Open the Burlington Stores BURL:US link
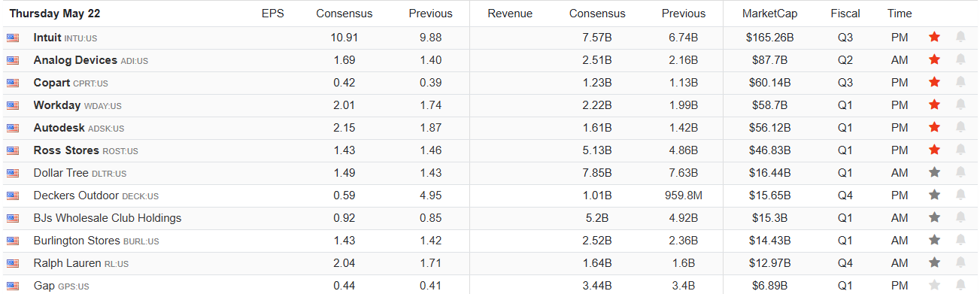The image size is (980, 294). (x=96, y=241)
